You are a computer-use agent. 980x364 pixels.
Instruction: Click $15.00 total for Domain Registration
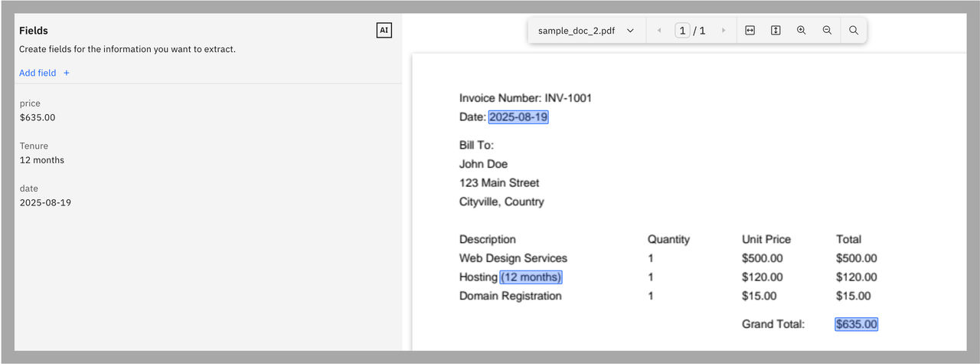(854, 296)
